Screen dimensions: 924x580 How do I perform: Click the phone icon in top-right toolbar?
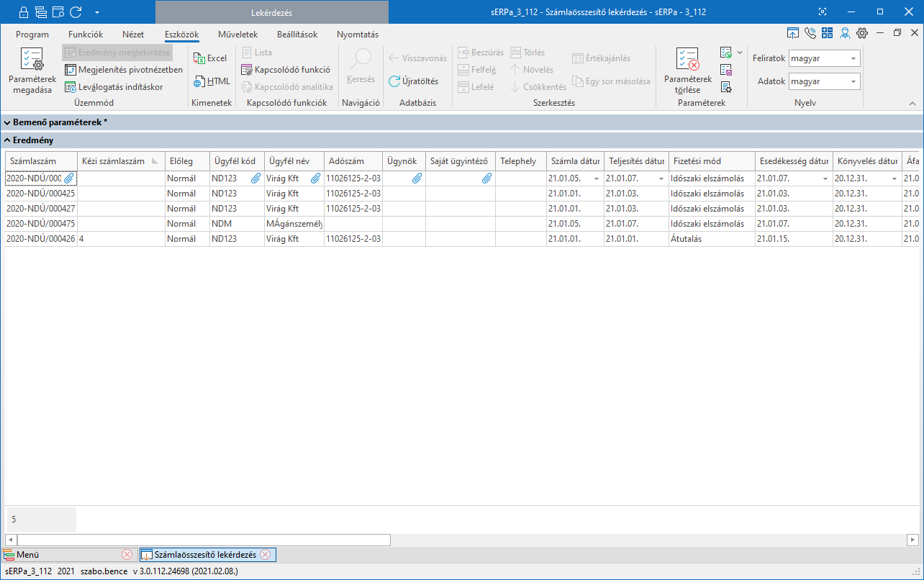(810, 33)
